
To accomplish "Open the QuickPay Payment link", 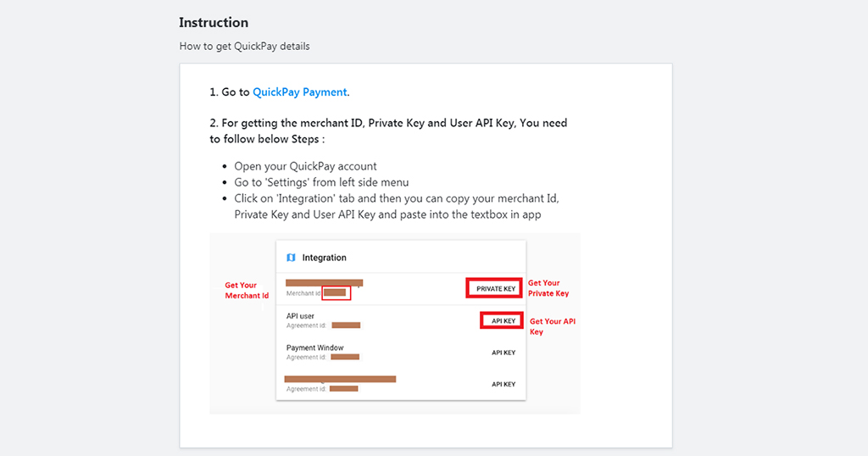I will (x=299, y=92).
